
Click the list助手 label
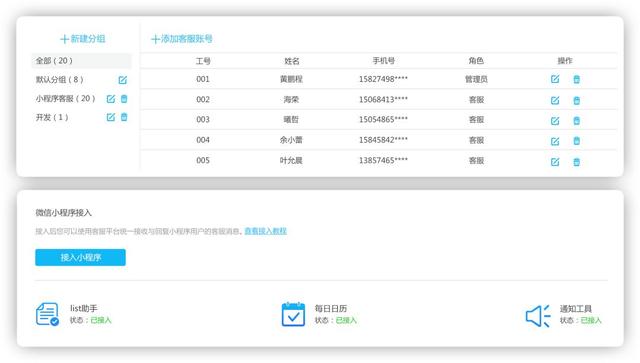[84, 308]
